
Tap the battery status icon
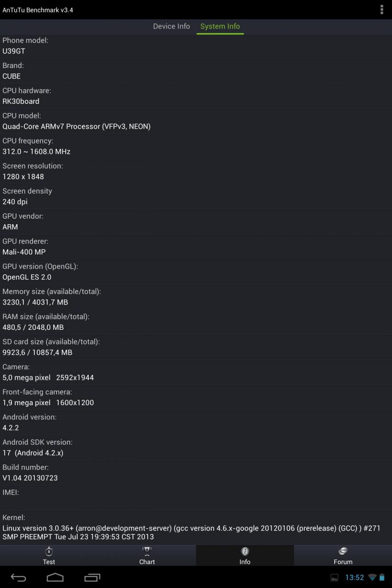point(382,577)
